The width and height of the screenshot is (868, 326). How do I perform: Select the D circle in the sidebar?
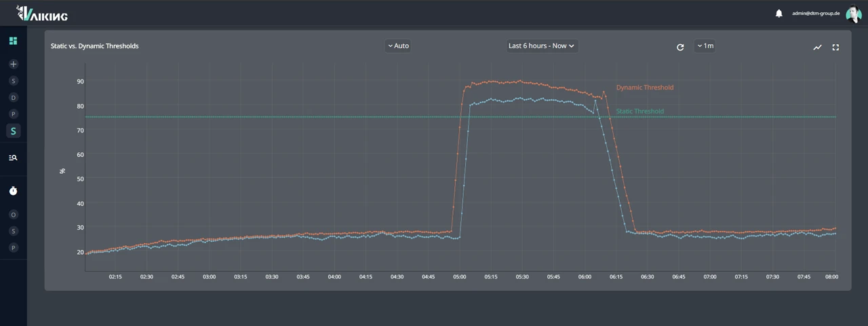tap(13, 97)
